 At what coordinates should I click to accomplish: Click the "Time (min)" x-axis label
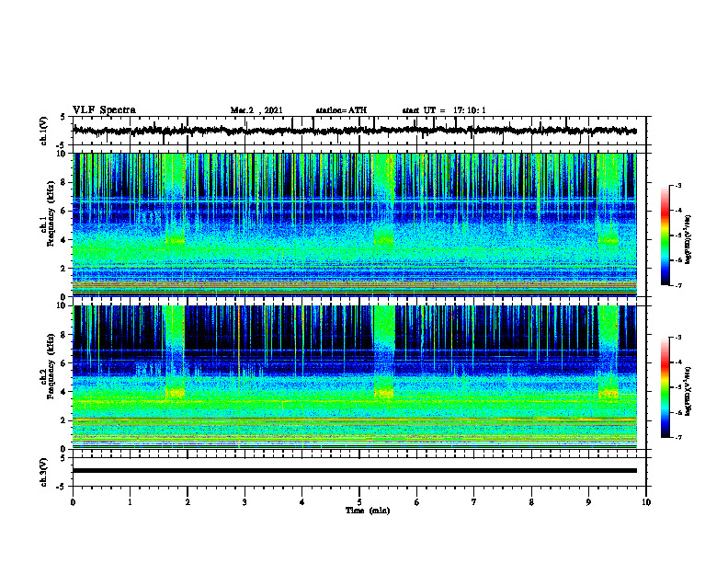(x=368, y=511)
